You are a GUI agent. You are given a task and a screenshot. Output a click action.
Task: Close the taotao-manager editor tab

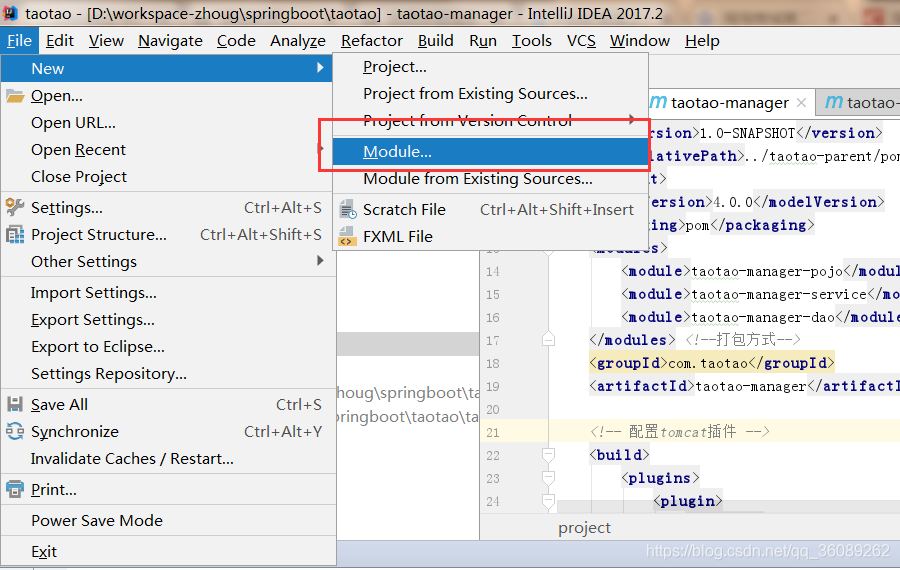click(x=802, y=103)
